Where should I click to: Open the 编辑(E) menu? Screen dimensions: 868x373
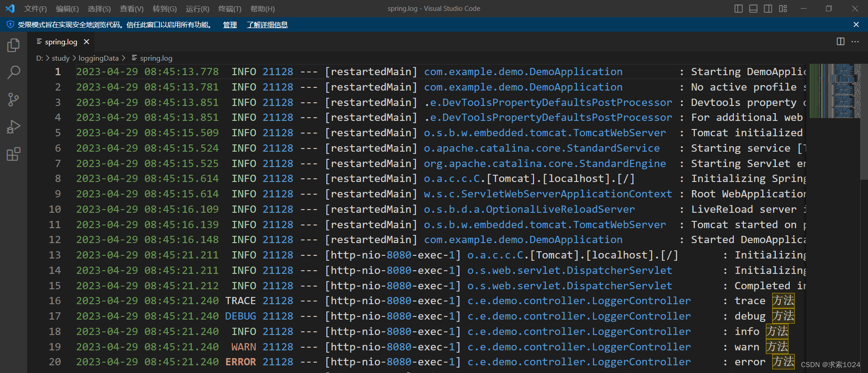pos(67,9)
